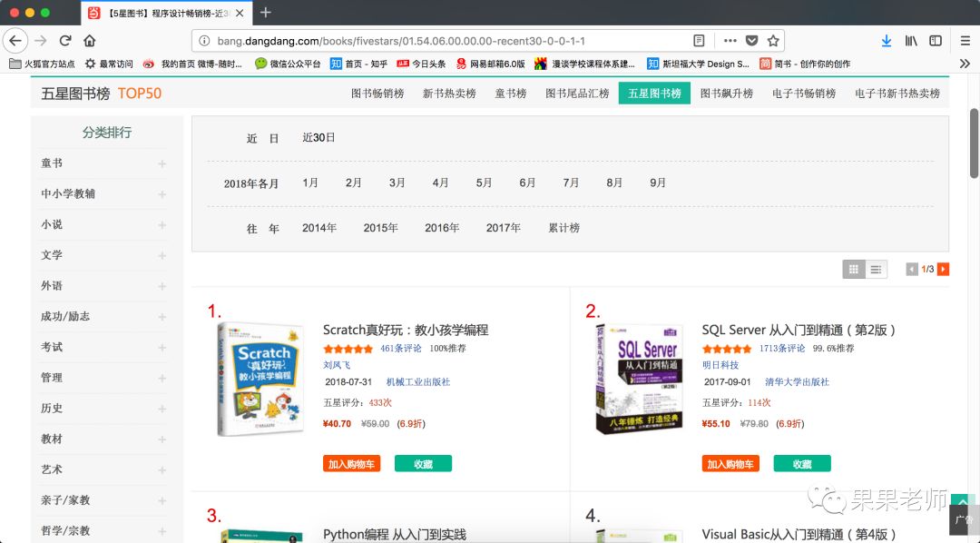Open the 今日头条 bookmark
The image size is (980, 543).
tap(421, 64)
